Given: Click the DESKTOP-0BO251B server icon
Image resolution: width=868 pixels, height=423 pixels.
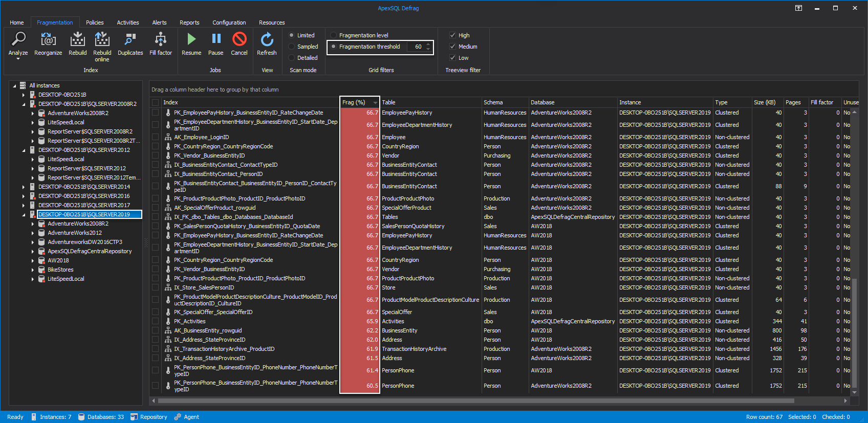Looking at the screenshot, I should pyautogui.click(x=32, y=95).
